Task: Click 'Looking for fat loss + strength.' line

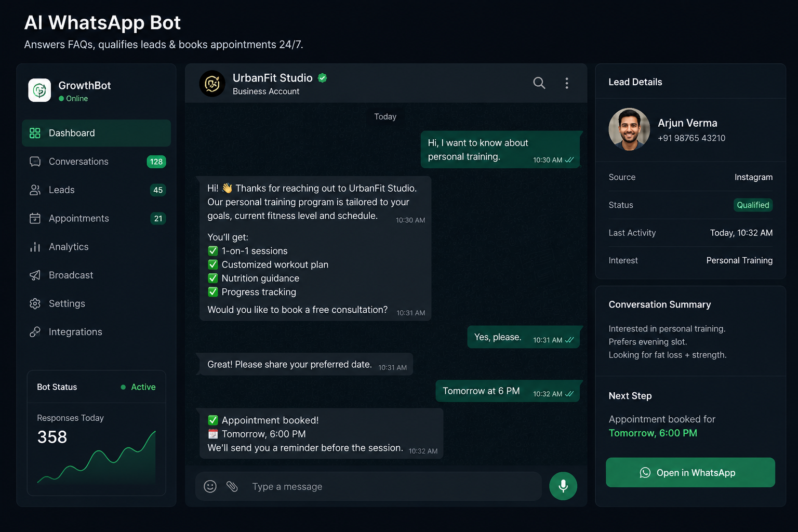Action: coord(668,355)
